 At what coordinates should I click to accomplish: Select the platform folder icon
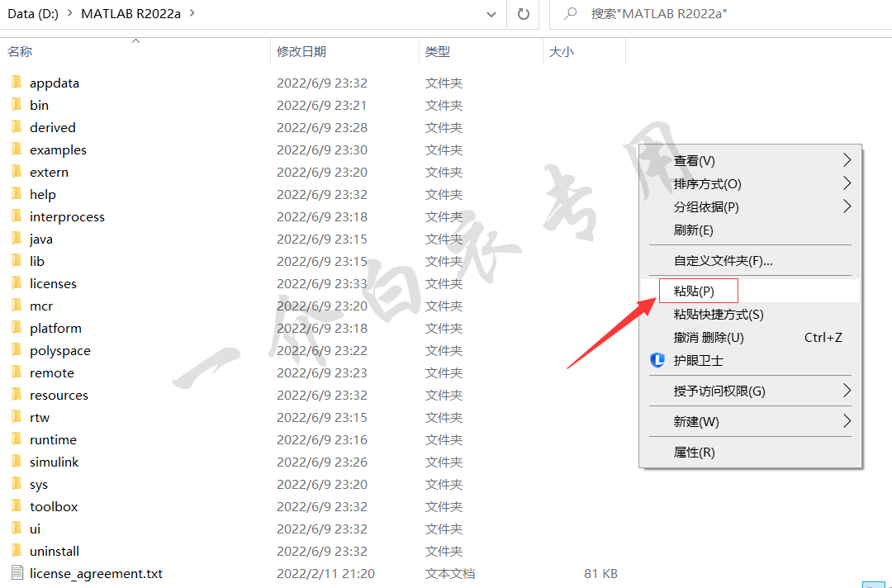[x=17, y=328]
